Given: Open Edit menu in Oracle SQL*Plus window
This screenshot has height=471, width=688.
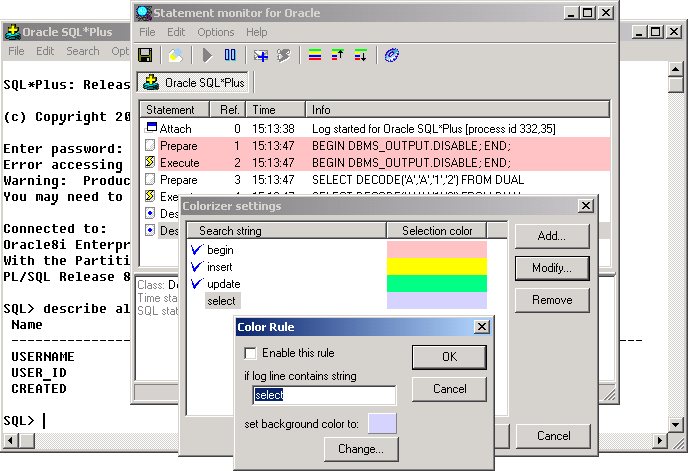Looking at the screenshot, I should click(45, 51).
